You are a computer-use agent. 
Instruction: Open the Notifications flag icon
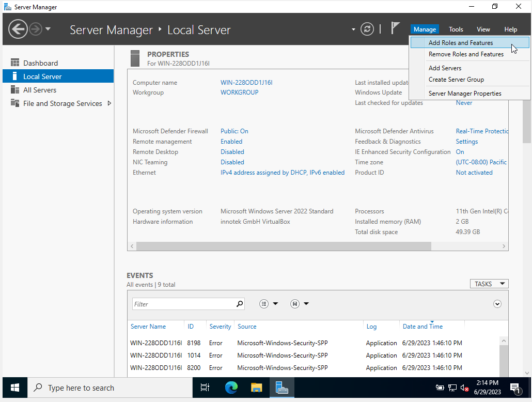(396, 29)
